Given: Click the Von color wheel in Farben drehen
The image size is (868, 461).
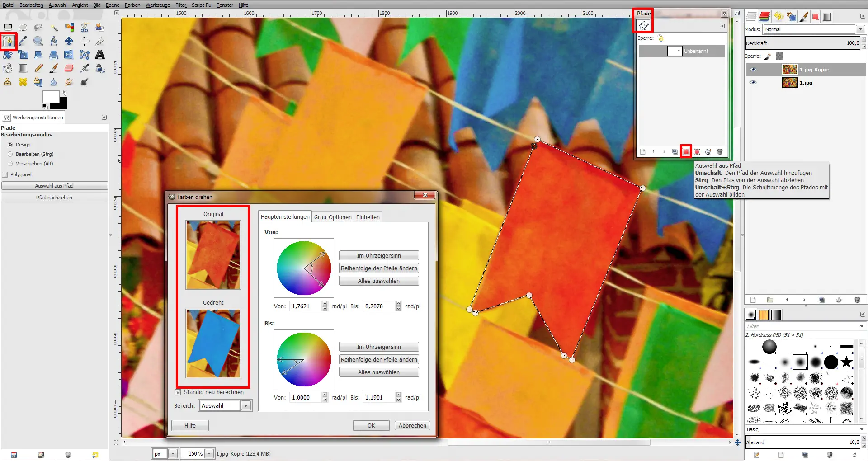Looking at the screenshot, I should coord(303,268).
